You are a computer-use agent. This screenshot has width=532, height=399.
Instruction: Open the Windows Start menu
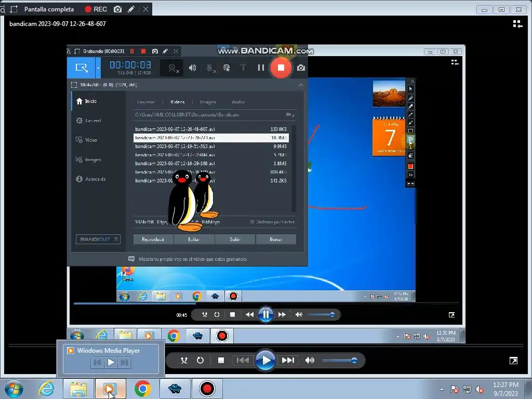click(x=14, y=389)
